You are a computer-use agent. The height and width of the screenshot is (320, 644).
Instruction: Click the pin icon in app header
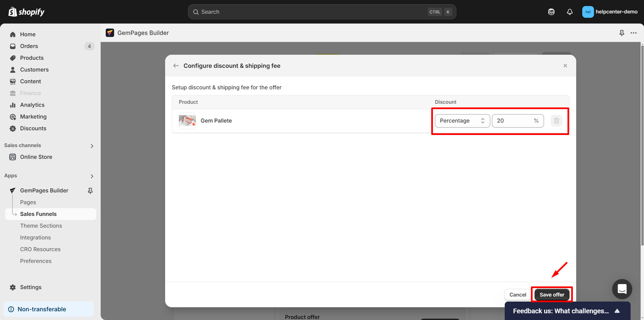pyautogui.click(x=622, y=33)
